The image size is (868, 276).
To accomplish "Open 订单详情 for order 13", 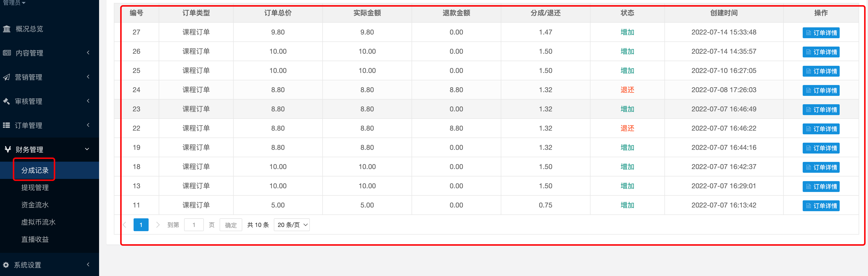I will coord(821,186).
